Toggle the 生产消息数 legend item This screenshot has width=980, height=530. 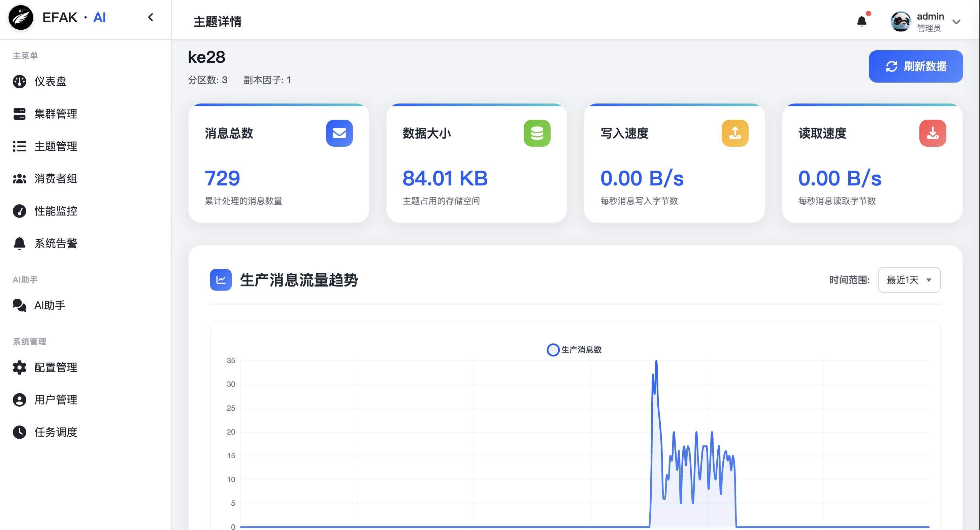(x=574, y=350)
